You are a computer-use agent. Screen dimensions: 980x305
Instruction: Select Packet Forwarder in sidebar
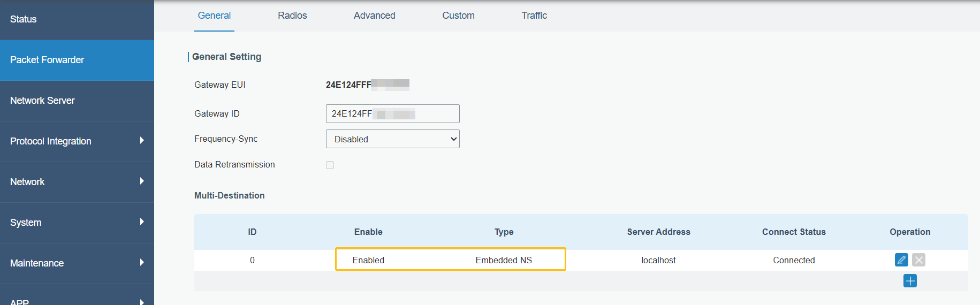[77, 60]
